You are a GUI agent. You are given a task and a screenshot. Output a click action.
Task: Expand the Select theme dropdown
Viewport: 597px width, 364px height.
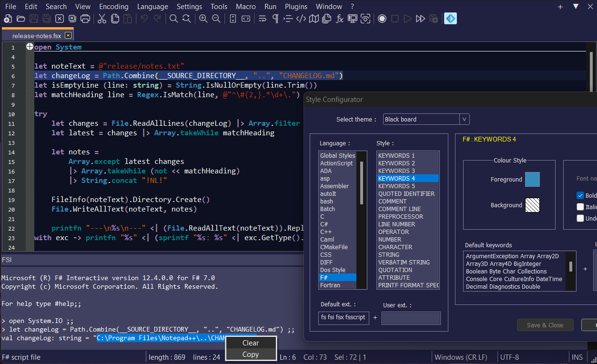click(x=464, y=119)
